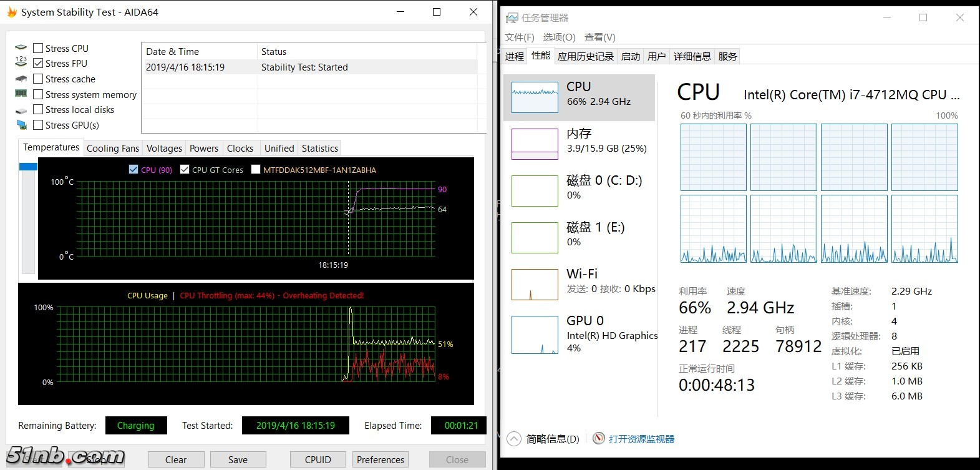Screen dimensions: 980x470
Task: Open 打开资源监视器 link
Action: [641, 439]
